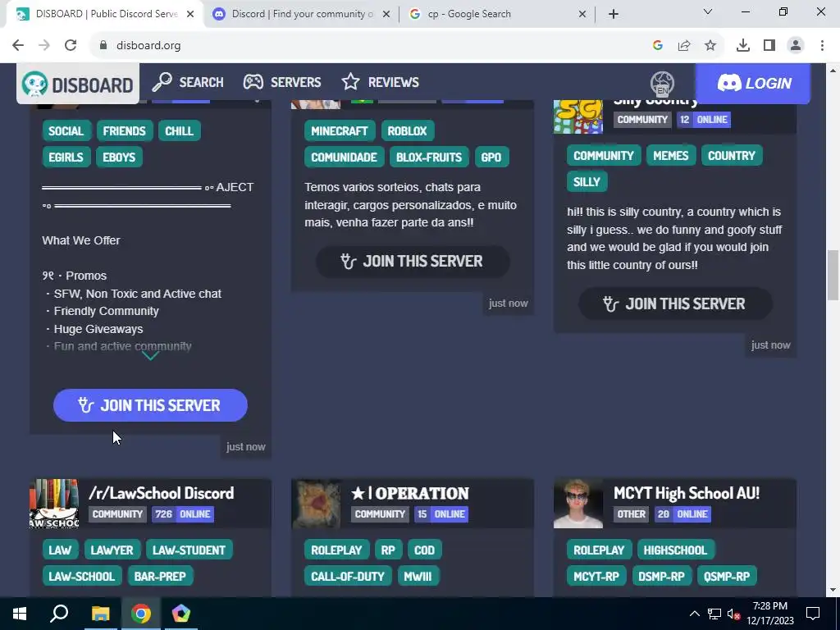The width and height of the screenshot is (840, 630).
Task: Select the MEMES tag
Action: [671, 155]
